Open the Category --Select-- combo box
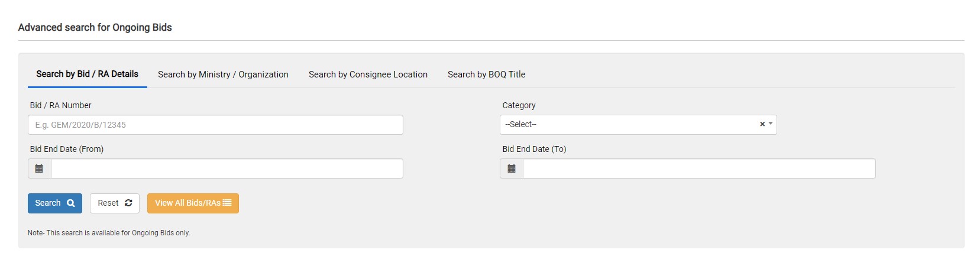Viewport: 980px width, 269px height. point(638,125)
